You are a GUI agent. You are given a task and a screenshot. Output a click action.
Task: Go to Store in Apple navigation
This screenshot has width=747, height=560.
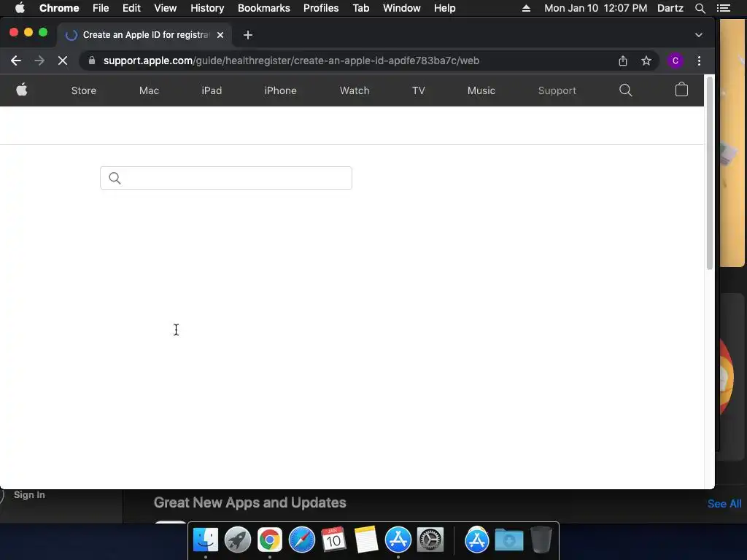[x=84, y=90]
